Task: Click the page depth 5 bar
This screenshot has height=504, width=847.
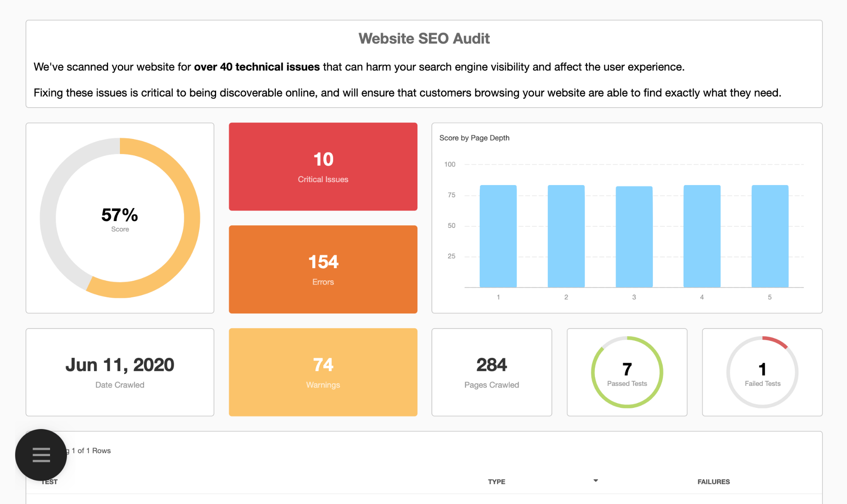Action: click(769, 236)
